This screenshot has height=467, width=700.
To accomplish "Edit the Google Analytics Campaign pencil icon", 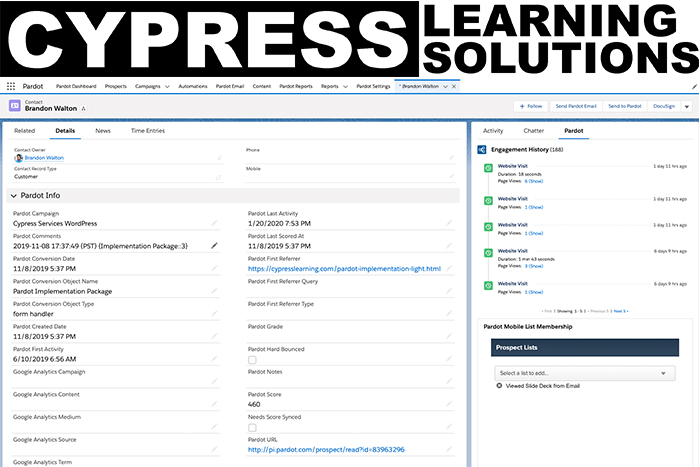I will tap(214, 381).
